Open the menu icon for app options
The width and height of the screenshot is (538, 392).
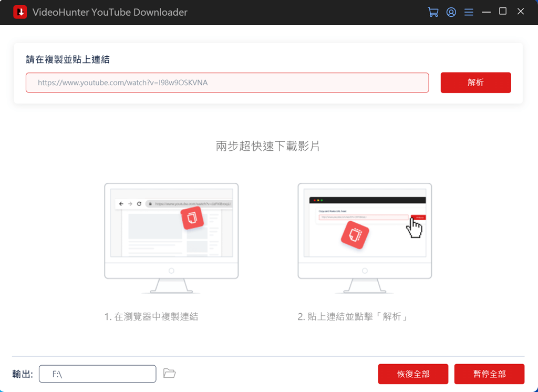click(469, 12)
